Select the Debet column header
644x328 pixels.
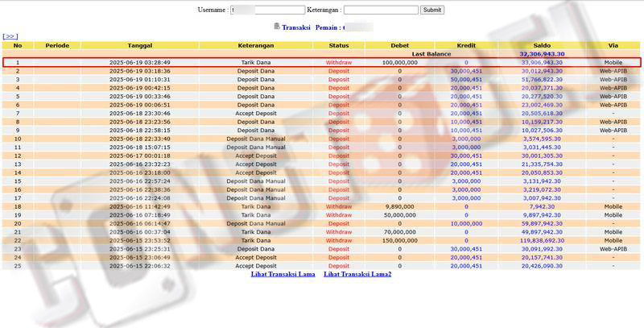coord(399,45)
